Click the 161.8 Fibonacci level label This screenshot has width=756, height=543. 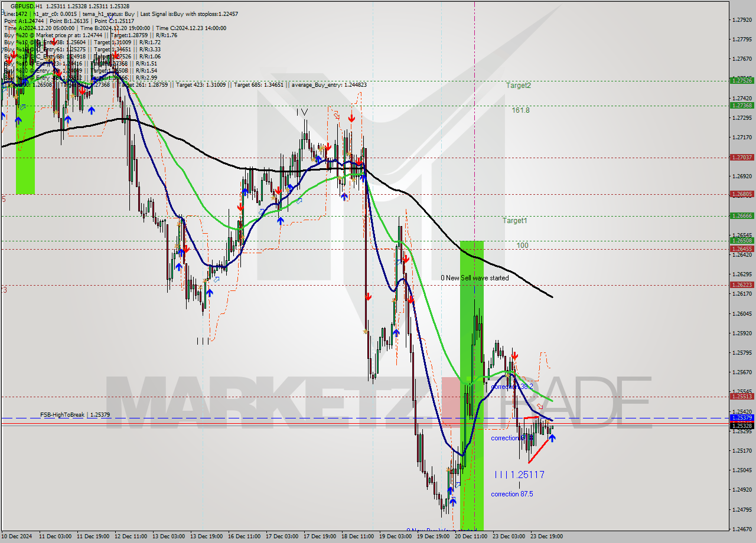(521, 110)
